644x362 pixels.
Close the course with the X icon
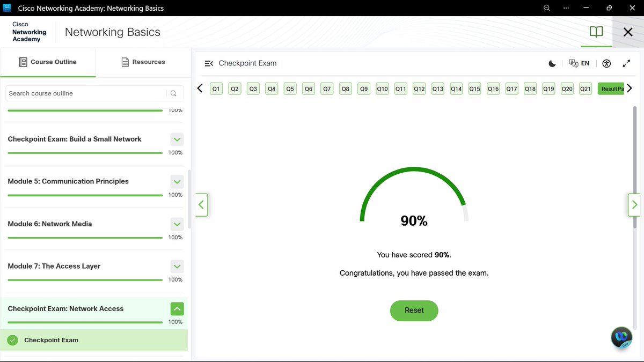(x=628, y=32)
